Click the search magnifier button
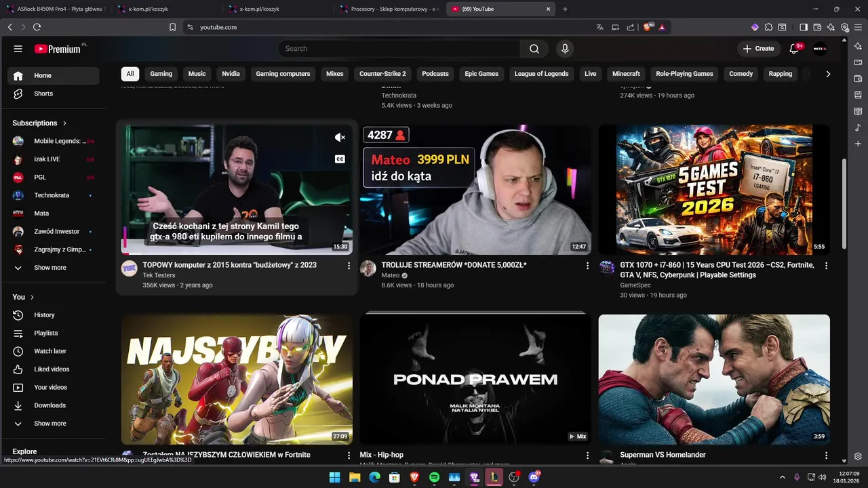Viewport: 868px width, 488px height. click(534, 49)
